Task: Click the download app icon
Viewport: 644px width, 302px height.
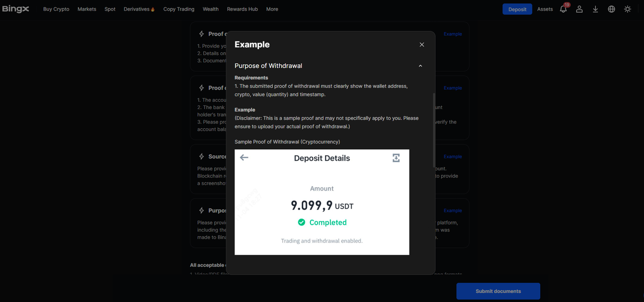Action: [595, 9]
